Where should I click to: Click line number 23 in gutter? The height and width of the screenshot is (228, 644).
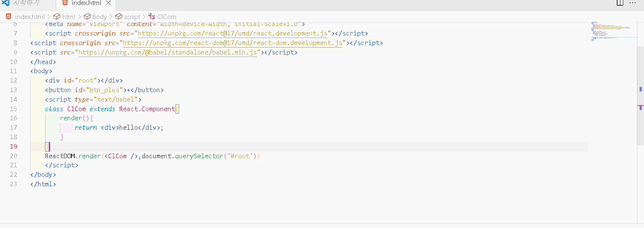(14, 184)
